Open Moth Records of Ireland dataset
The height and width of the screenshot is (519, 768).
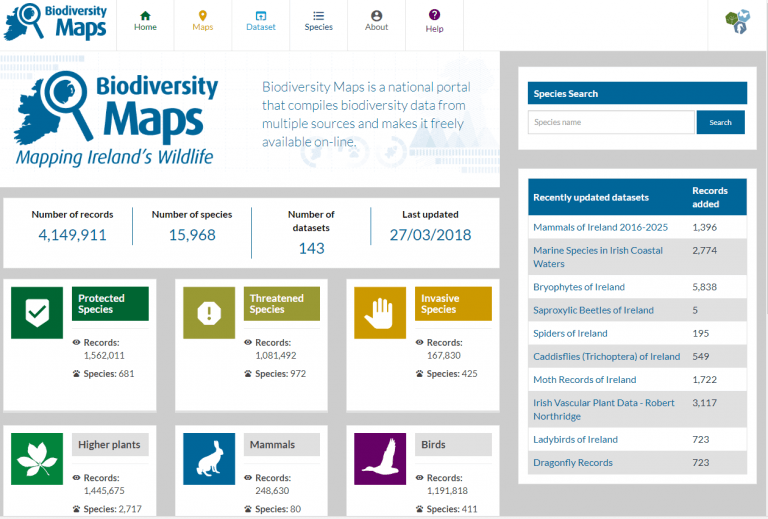click(584, 379)
